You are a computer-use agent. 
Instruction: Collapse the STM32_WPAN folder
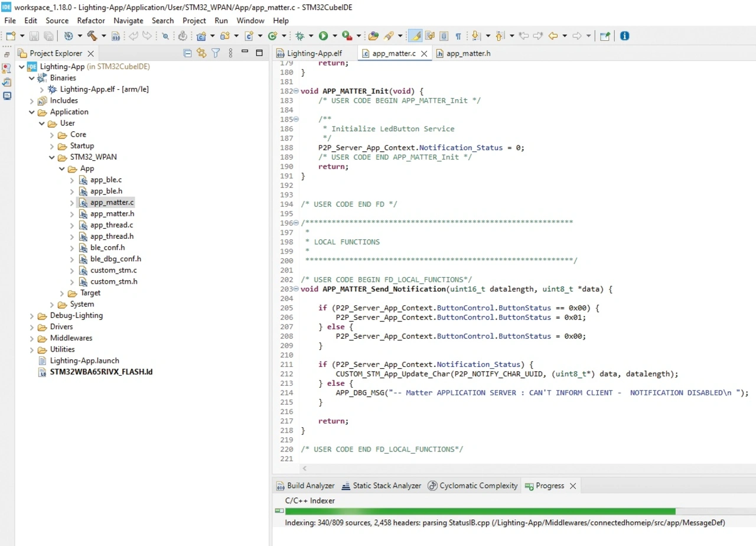point(52,158)
